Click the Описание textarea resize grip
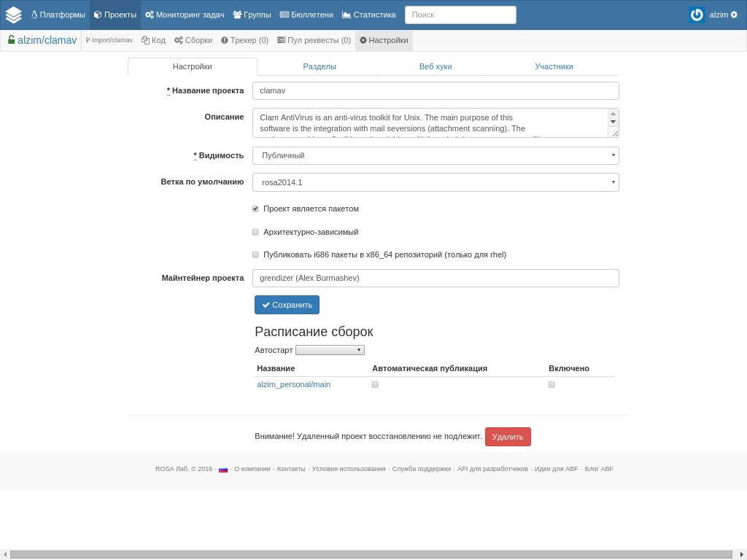 coord(614,133)
